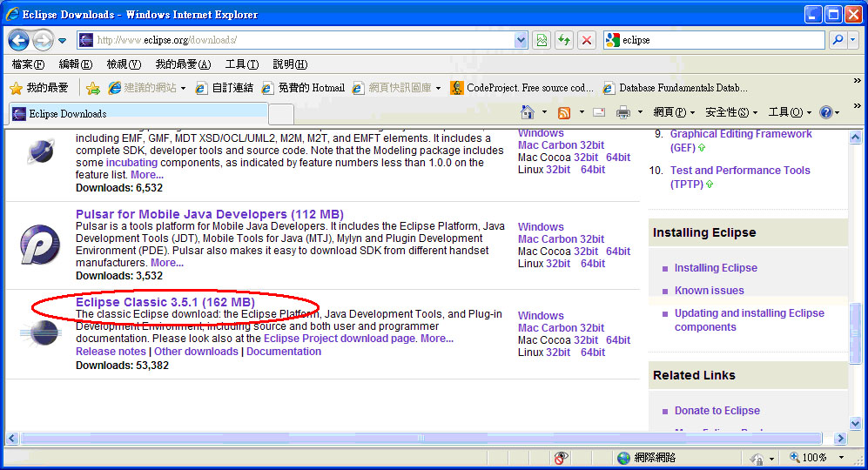Open the 檢視(V) menu

(124, 64)
